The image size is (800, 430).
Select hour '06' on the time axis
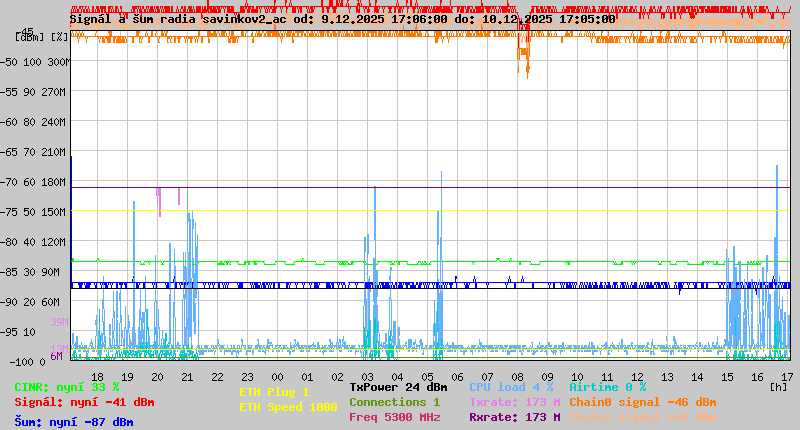point(457,377)
